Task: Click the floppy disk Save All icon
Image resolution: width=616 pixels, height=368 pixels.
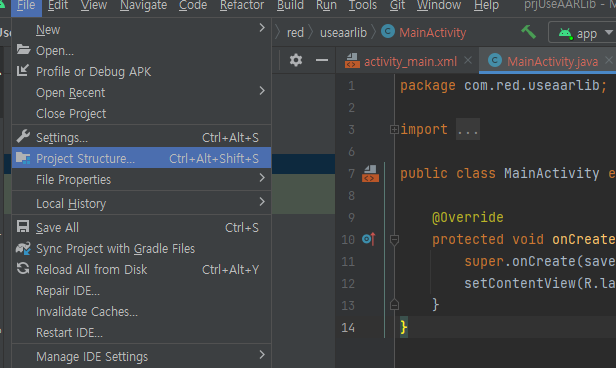Action: [x=23, y=227]
